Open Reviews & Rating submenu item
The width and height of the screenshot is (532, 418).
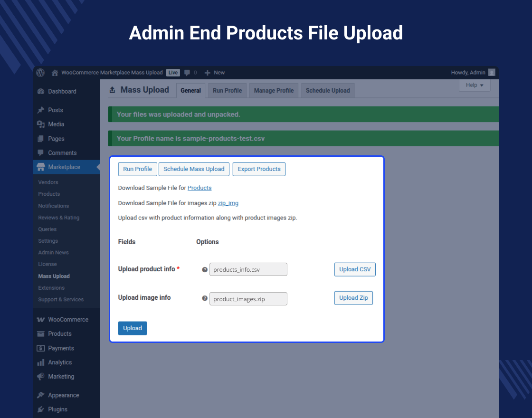tap(59, 218)
